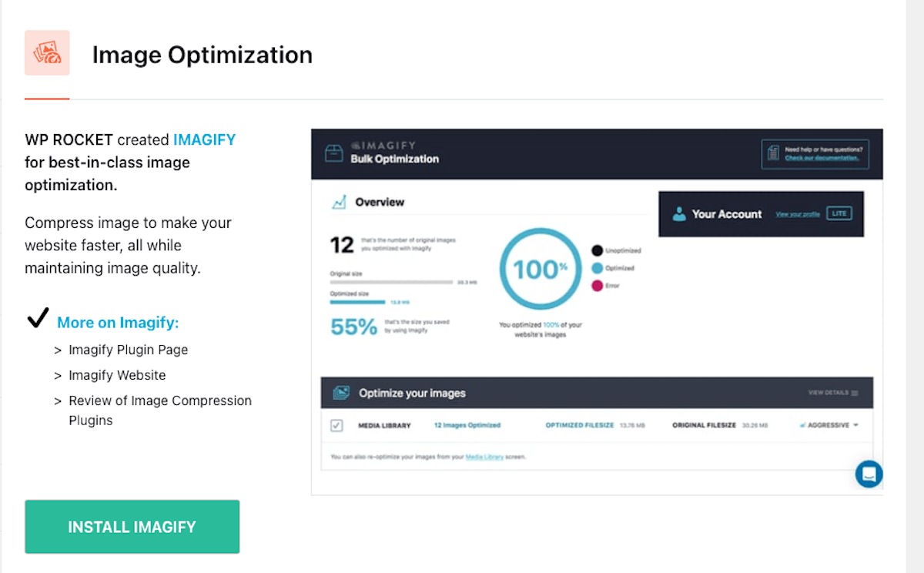This screenshot has width=924, height=573.
Task: Click the documentation page icon
Action: pos(772,153)
